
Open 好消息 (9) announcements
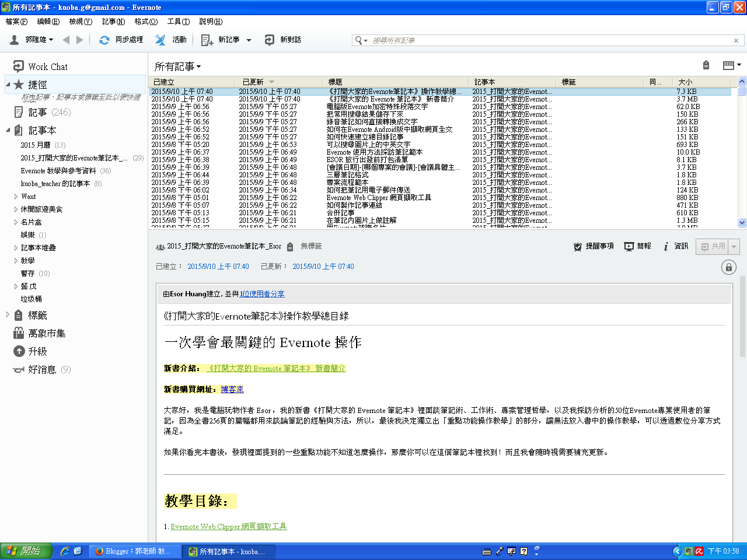click(41, 369)
